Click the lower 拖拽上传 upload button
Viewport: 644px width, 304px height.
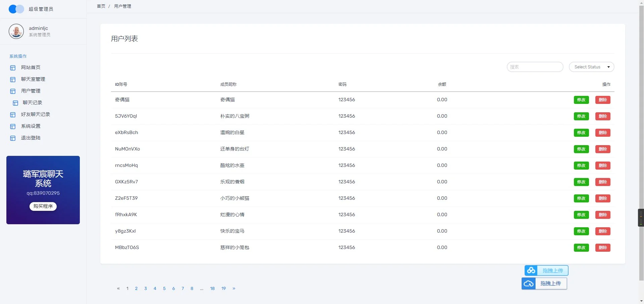(x=550, y=284)
